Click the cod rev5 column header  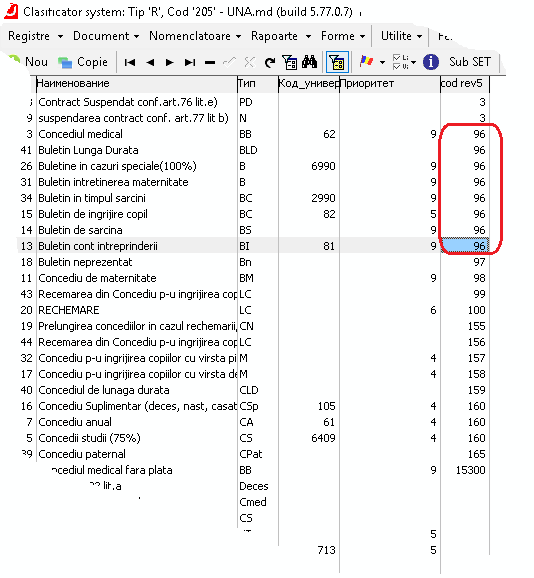tap(465, 83)
